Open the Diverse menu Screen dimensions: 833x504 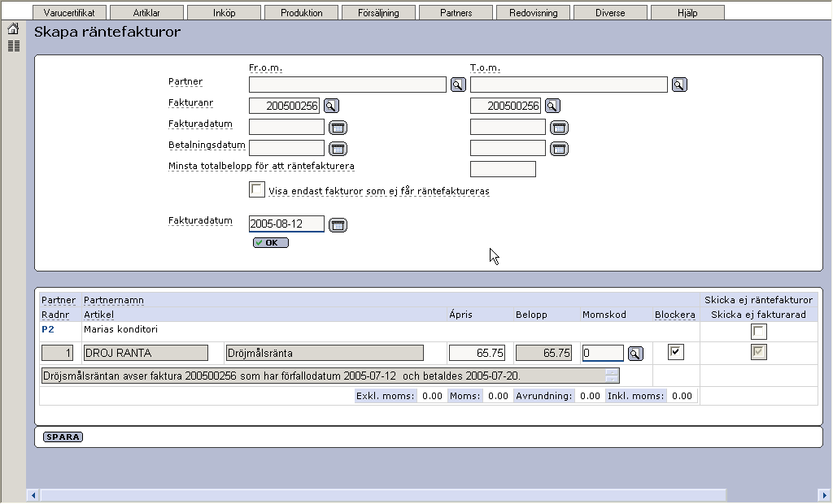[610, 13]
